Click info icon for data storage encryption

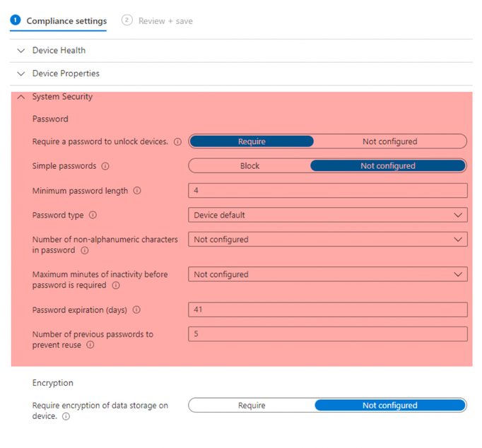66,416
